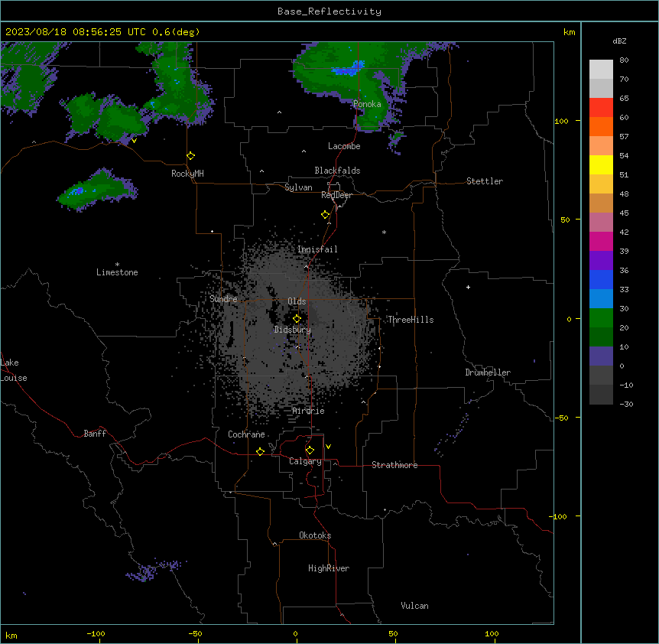Click the dBZ legend heading

point(619,41)
